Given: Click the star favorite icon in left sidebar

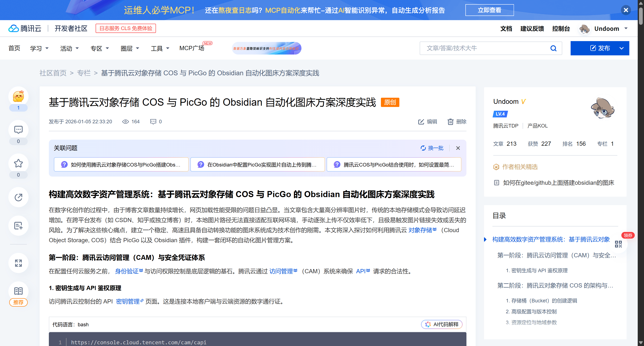Looking at the screenshot, I should pos(18,163).
